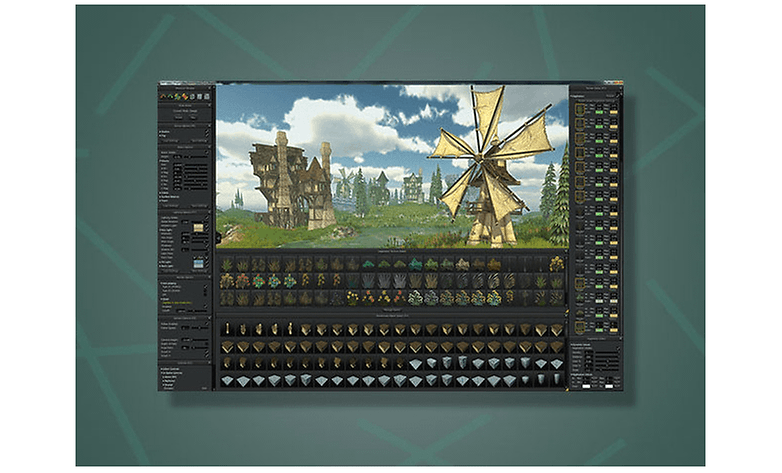Click the green button in first vegetation slot row
Screen dimensions: 782x473
(599, 113)
